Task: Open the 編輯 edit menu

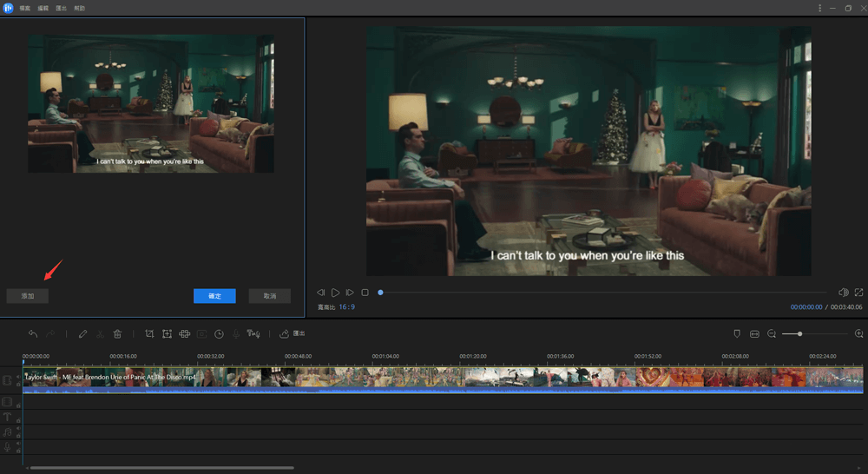Action: [x=42, y=8]
